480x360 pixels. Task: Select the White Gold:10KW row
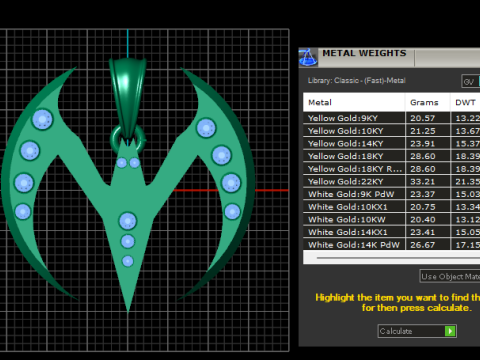(392, 219)
